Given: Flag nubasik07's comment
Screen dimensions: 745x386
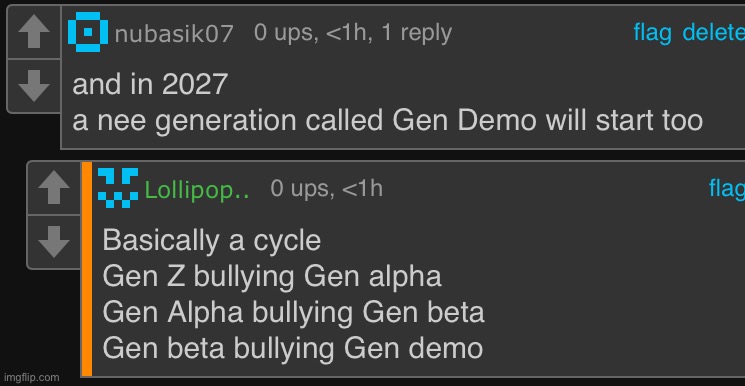Looking at the screenshot, I should tap(652, 33).
